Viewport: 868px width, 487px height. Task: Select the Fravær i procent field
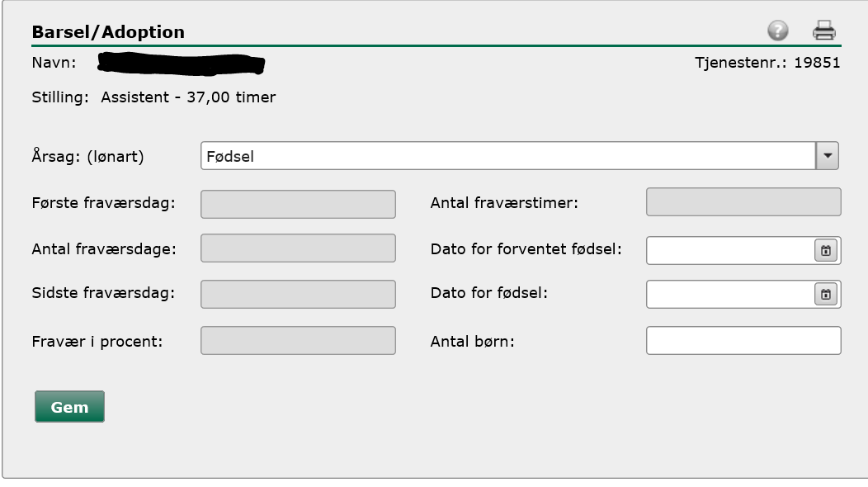click(x=298, y=341)
